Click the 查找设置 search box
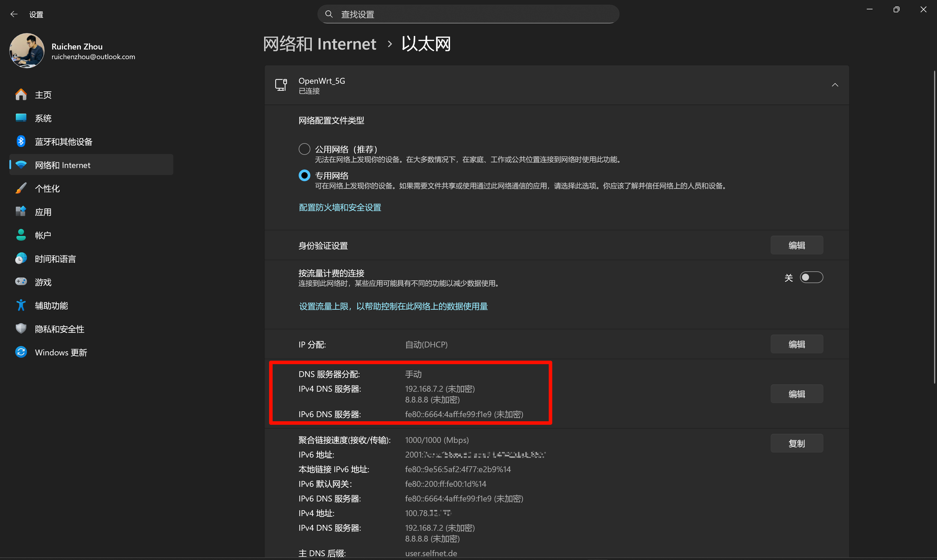The height and width of the screenshot is (560, 937). pyautogui.click(x=468, y=14)
